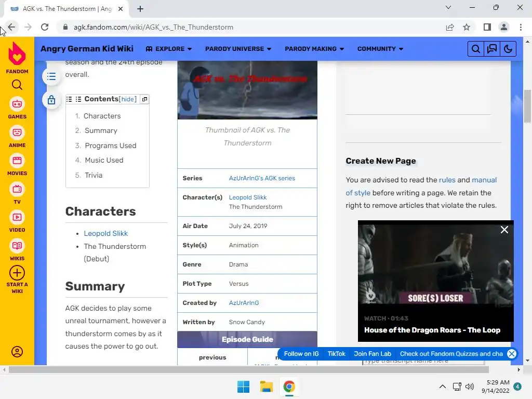Open Windows Start menu
The image size is (532, 399).
point(243,387)
